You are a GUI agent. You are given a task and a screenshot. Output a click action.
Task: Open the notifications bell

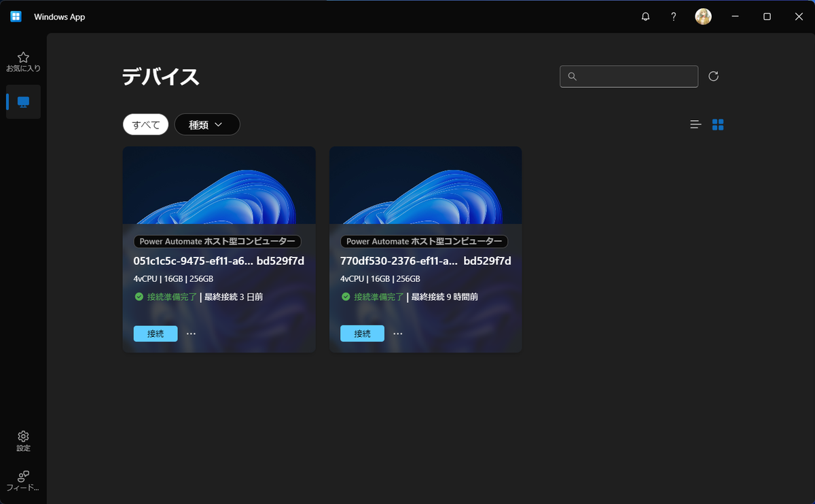[645, 17]
